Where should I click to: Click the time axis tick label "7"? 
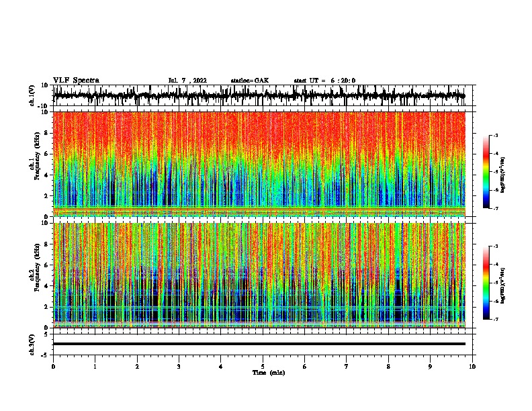347,366
